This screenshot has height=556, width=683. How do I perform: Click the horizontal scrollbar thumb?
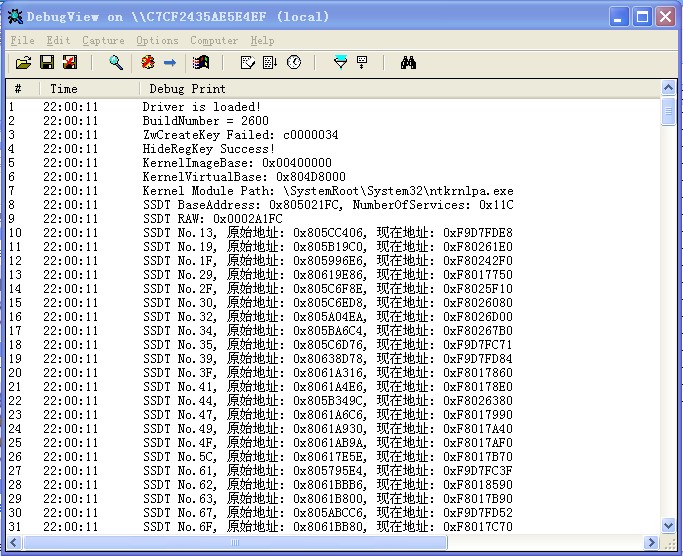(x=234, y=542)
